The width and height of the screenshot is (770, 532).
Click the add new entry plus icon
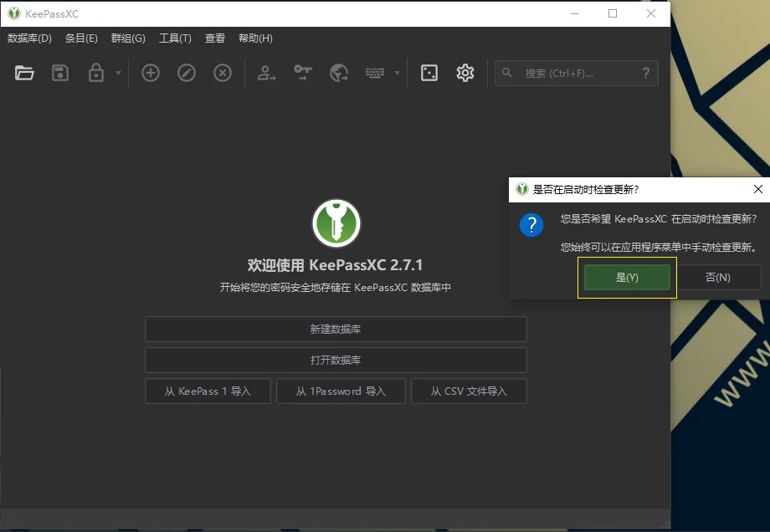(x=151, y=73)
